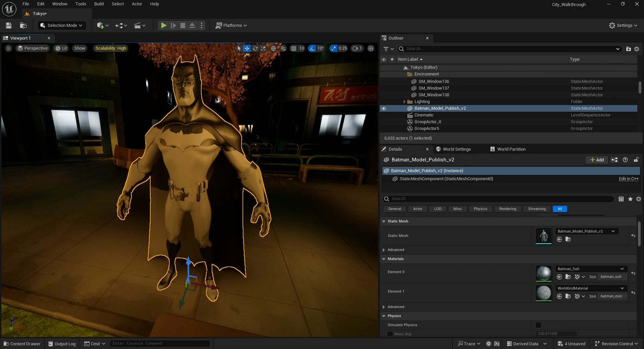
Task: Choose the select objects tool in viewport
Action: [x=239, y=48]
